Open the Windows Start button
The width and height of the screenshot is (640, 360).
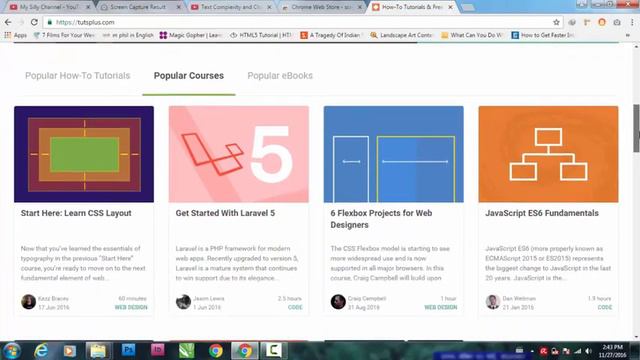(x=11, y=351)
